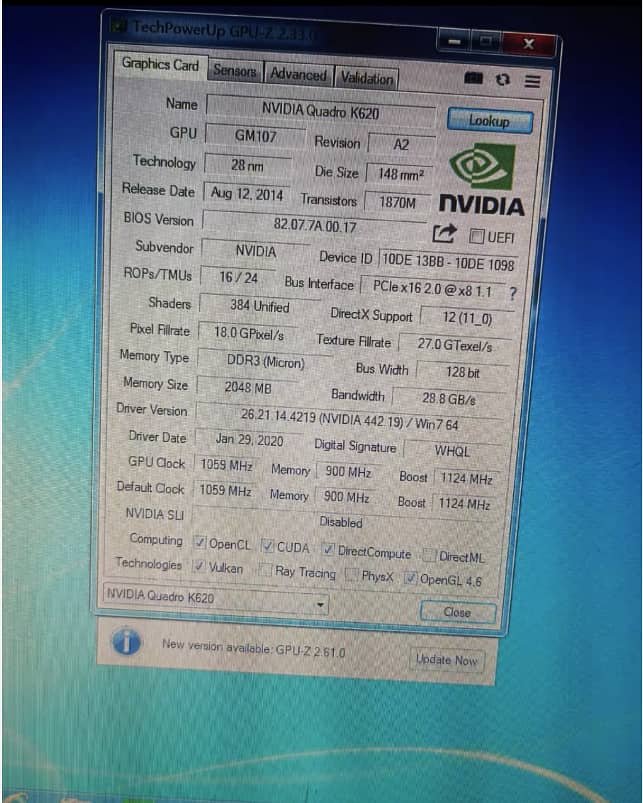Click the Memory Size 2048 MB field
The width and height of the screenshot is (643, 803).
click(x=248, y=388)
